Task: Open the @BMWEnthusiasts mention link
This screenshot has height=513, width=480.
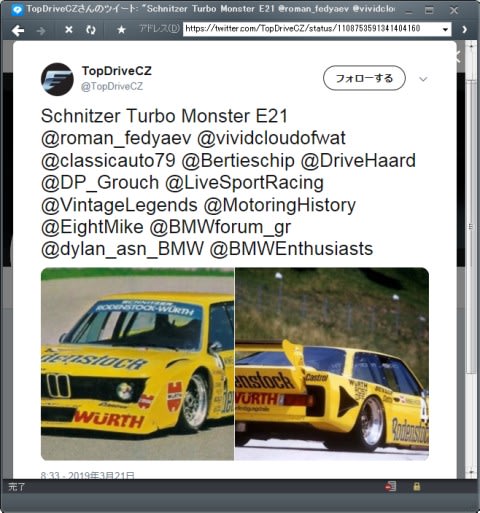Action: (291, 249)
